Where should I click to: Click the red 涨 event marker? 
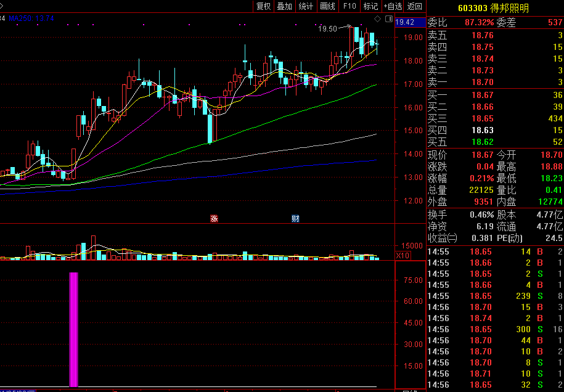click(214, 218)
